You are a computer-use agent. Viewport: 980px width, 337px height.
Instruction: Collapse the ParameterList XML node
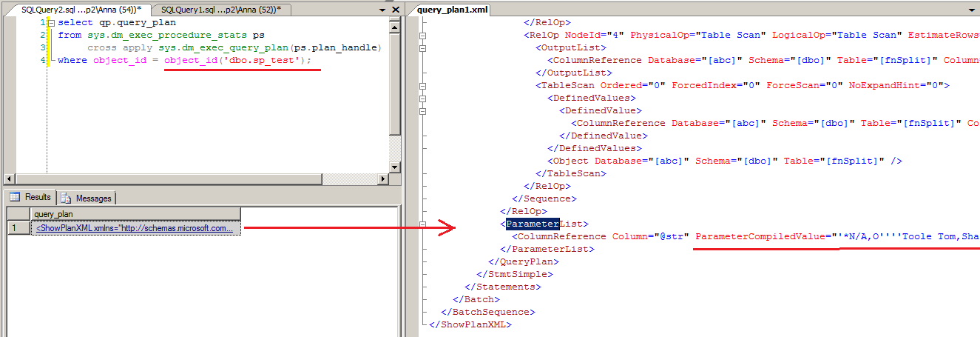click(423, 224)
